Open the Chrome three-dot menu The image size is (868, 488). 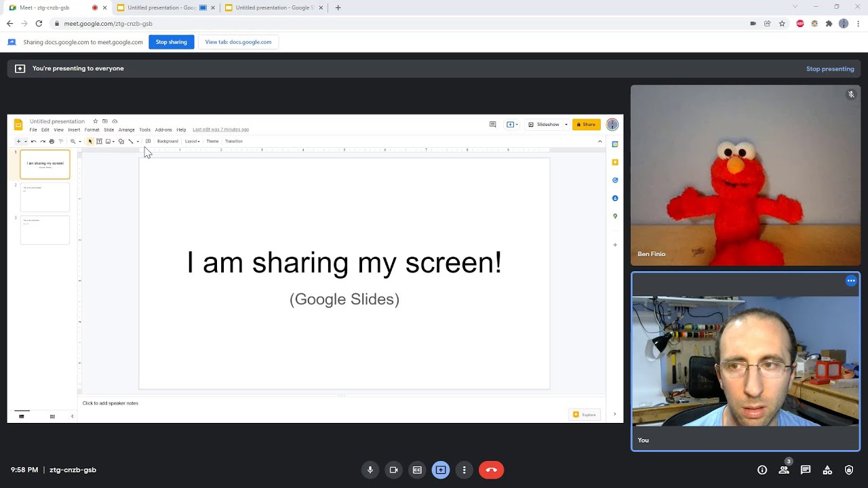[x=858, y=23]
